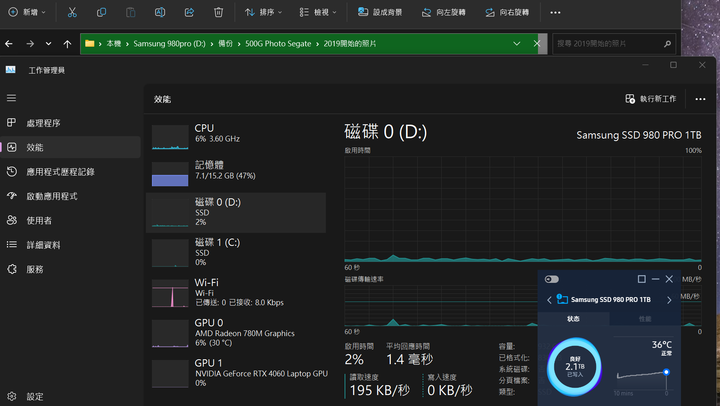Open 服務 (Services) page in Task Manager
720x406 pixels.
70,269
